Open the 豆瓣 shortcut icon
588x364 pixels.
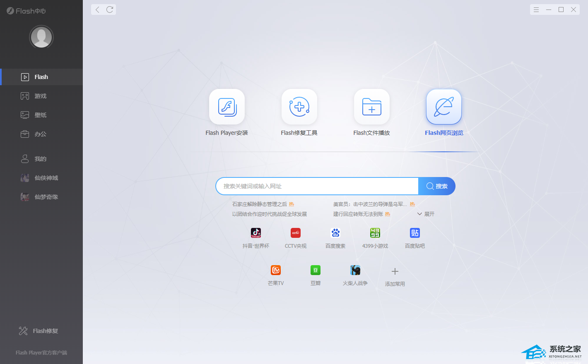tap(316, 270)
